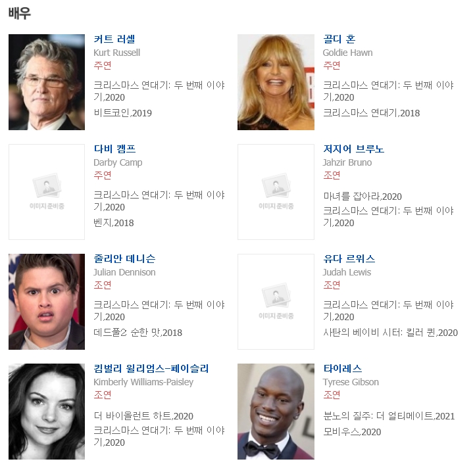Open 분노의 질주: 더 얼티메이트,2021 film link

point(389,416)
